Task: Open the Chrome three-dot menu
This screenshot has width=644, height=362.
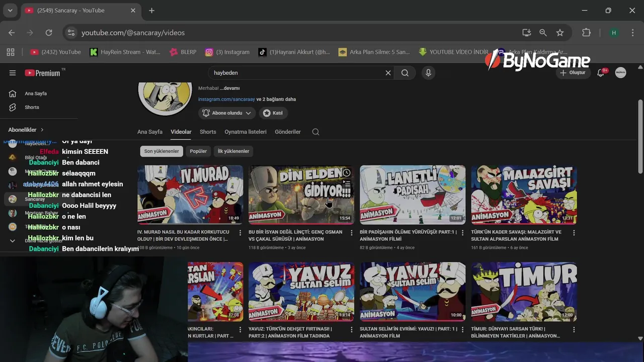Action: pyautogui.click(x=632, y=33)
